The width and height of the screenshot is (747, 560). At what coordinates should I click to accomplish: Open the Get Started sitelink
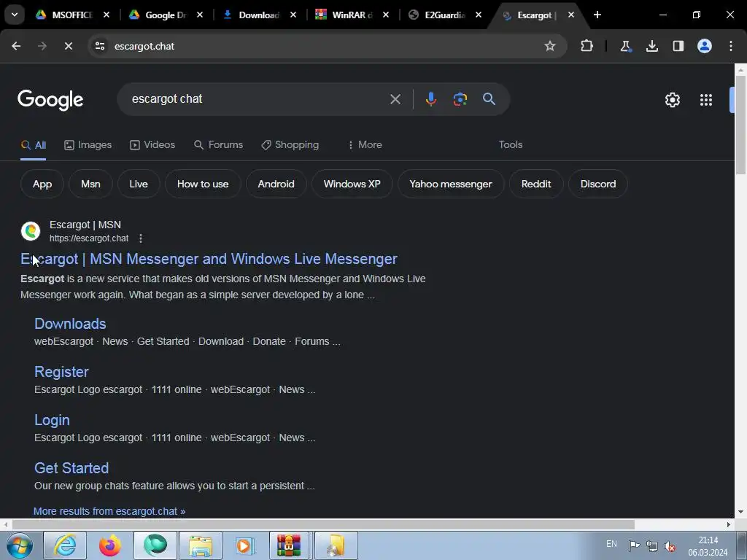coord(71,468)
